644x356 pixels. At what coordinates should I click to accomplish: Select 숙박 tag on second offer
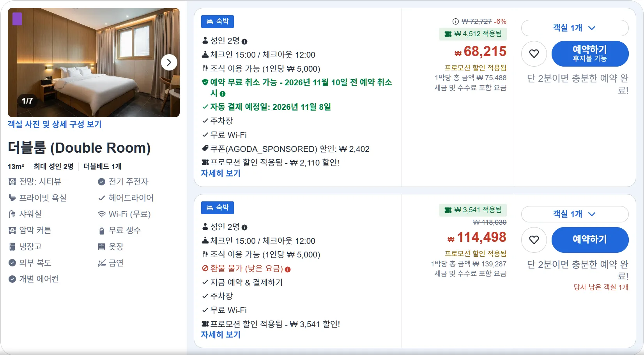(x=218, y=208)
